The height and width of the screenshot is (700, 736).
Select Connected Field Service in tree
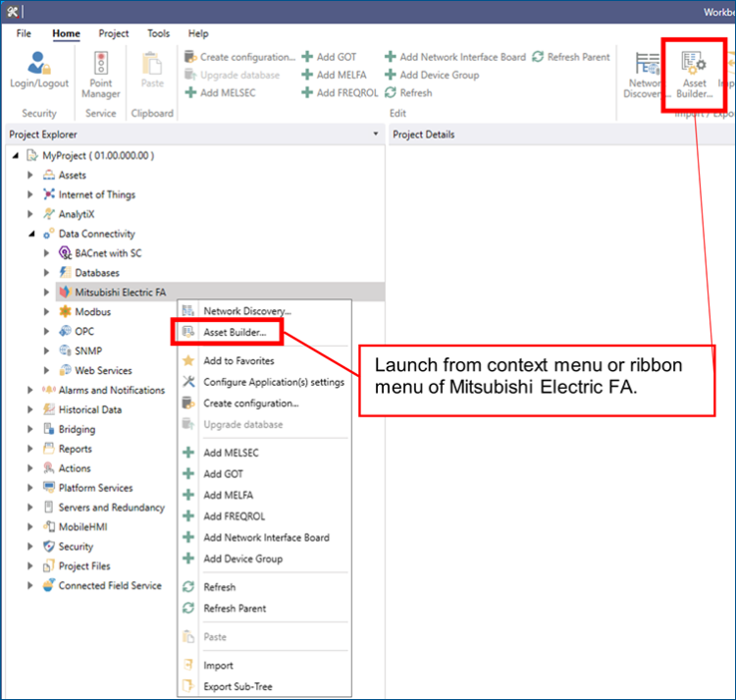[110, 585]
